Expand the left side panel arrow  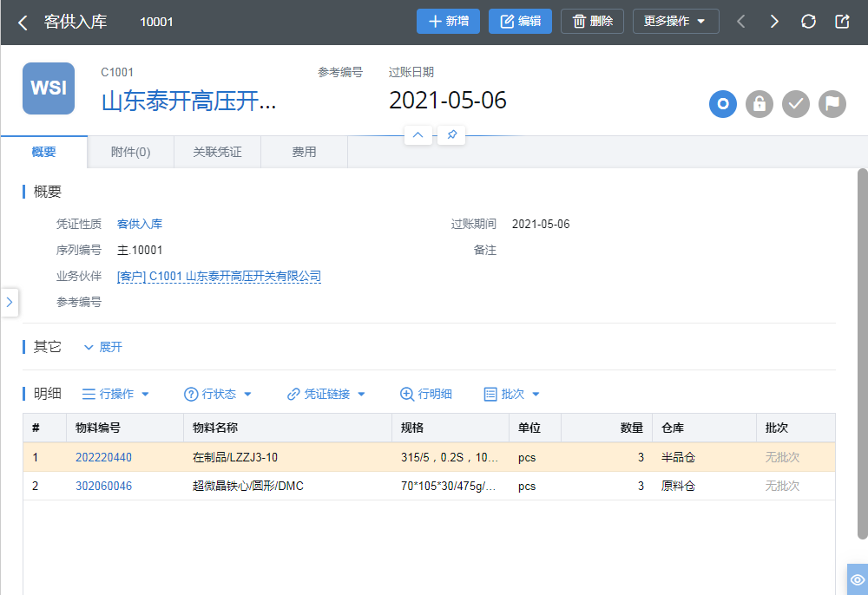(x=10, y=302)
